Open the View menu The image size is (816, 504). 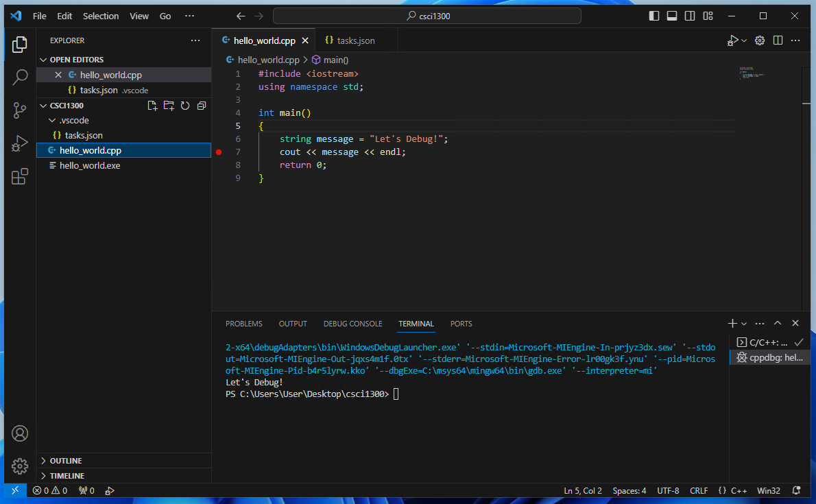pyautogui.click(x=139, y=16)
